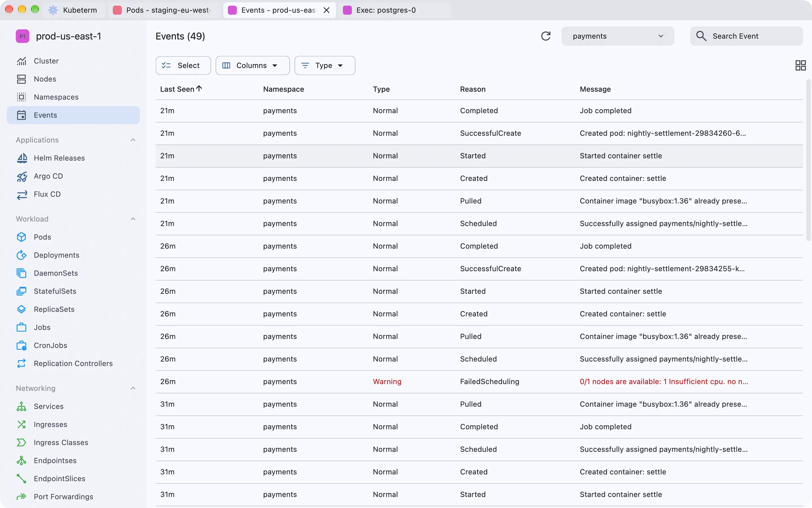Open Flux CD in sidebar

pos(73,194)
